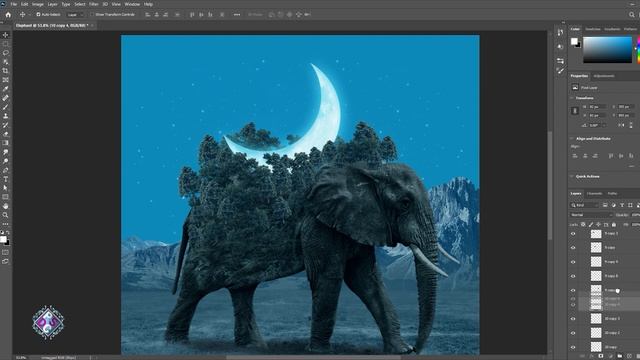Select the Gradient tool

[5, 143]
